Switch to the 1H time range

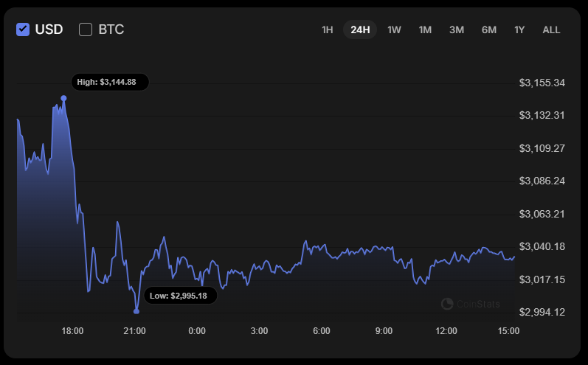tap(328, 29)
